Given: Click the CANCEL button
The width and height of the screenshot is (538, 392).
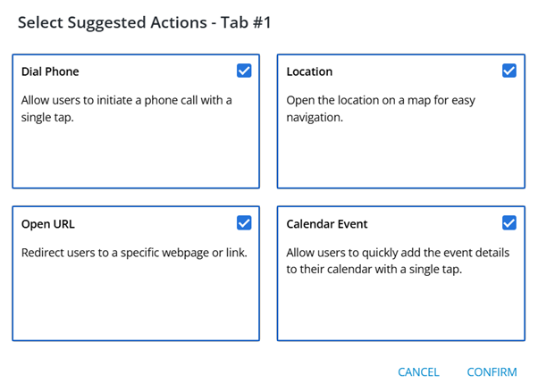Looking at the screenshot, I should coord(418,372).
